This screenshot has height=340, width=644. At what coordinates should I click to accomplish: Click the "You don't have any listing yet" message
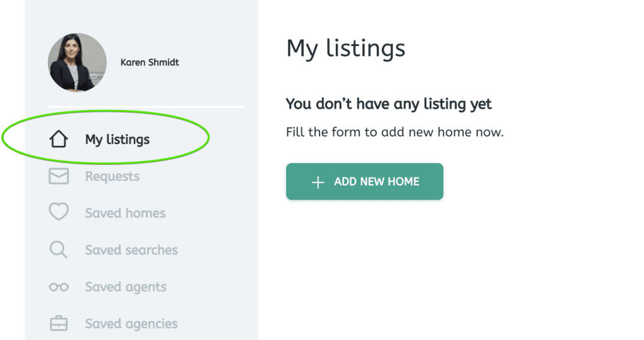pos(389,104)
